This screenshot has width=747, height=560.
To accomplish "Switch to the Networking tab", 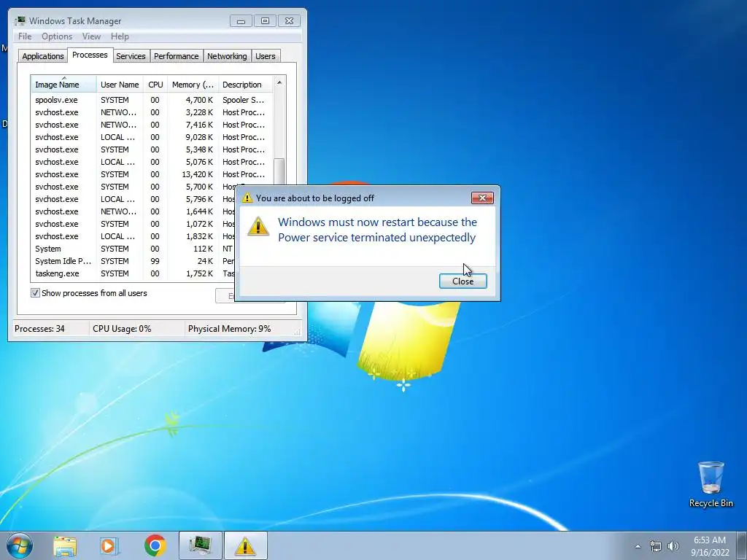I will 227,56.
